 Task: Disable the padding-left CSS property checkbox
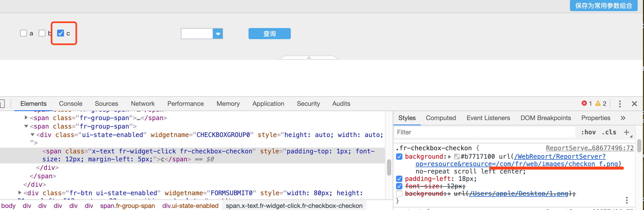[x=399, y=179]
